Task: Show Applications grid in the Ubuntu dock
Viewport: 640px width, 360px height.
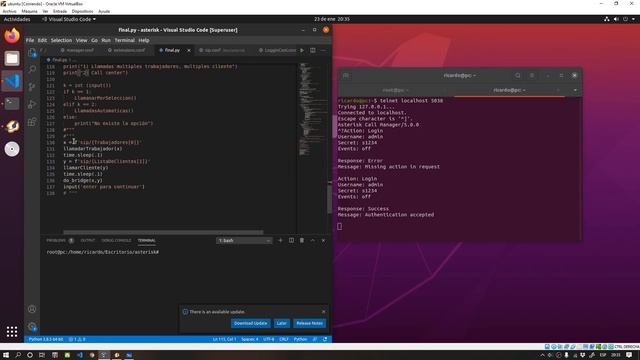Action: click(12, 331)
